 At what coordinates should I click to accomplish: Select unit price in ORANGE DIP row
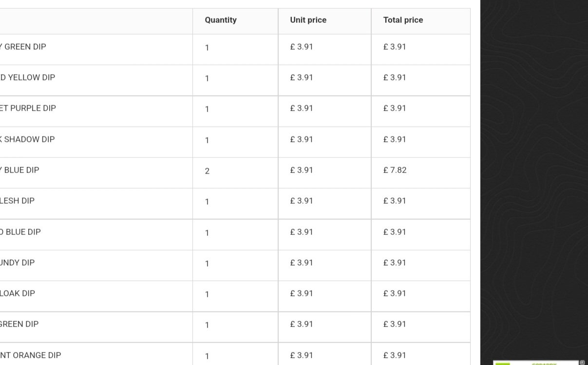[x=302, y=355]
